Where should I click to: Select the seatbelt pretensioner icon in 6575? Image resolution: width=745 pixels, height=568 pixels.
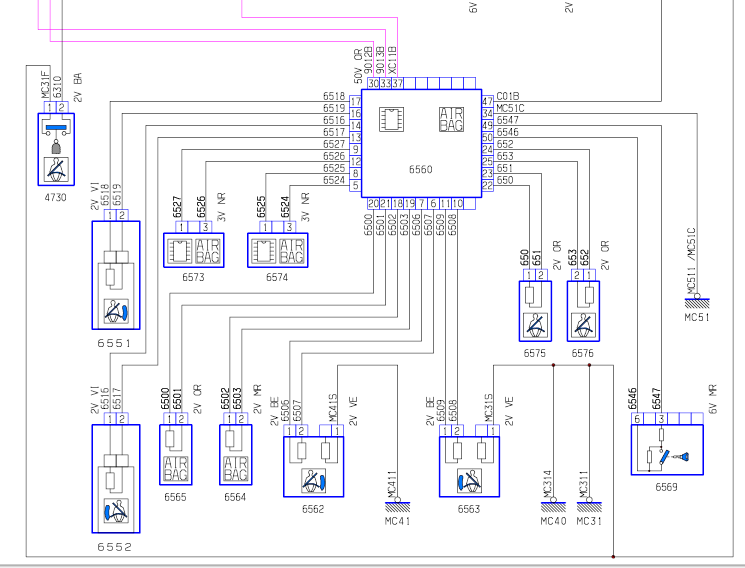point(535,325)
